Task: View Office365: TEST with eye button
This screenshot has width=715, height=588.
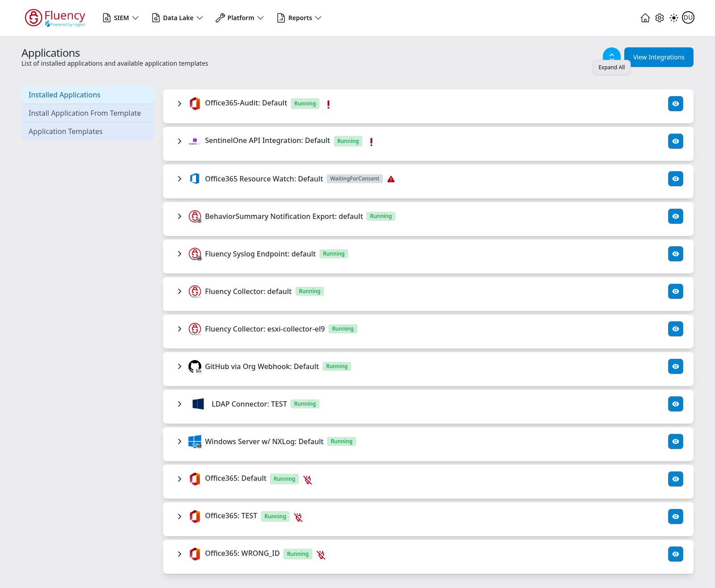Action: pyautogui.click(x=676, y=517)
